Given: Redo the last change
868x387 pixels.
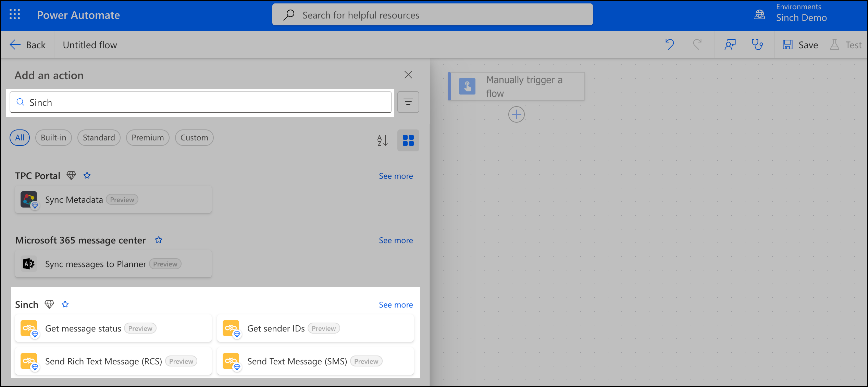Looking at the screenshot, I should 697,45.
